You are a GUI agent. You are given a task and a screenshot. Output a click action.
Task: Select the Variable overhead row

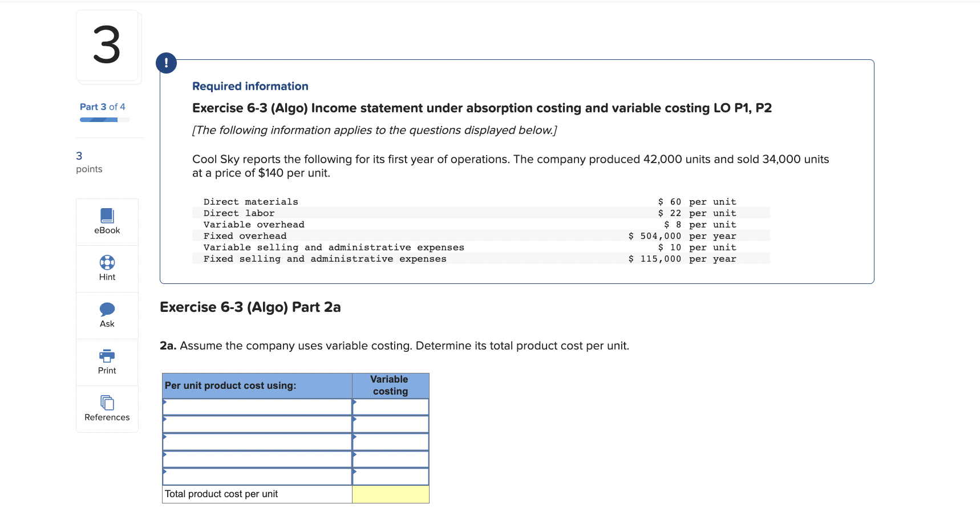[x=253, y=224]
